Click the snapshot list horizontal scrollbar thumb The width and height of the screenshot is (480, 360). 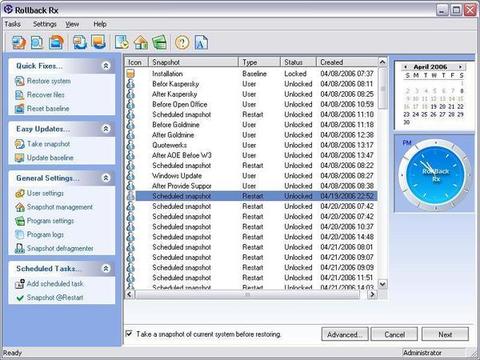click(247, 294)
